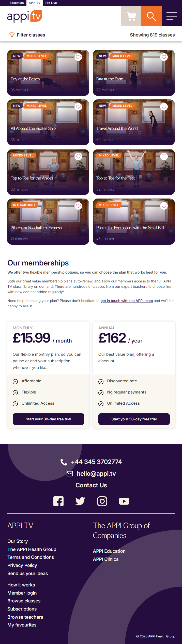Toggle favourite on Pilates for Footballers: Express
Image resolution: width=182 pixels, height=644 pixels.
coord(78,206)
